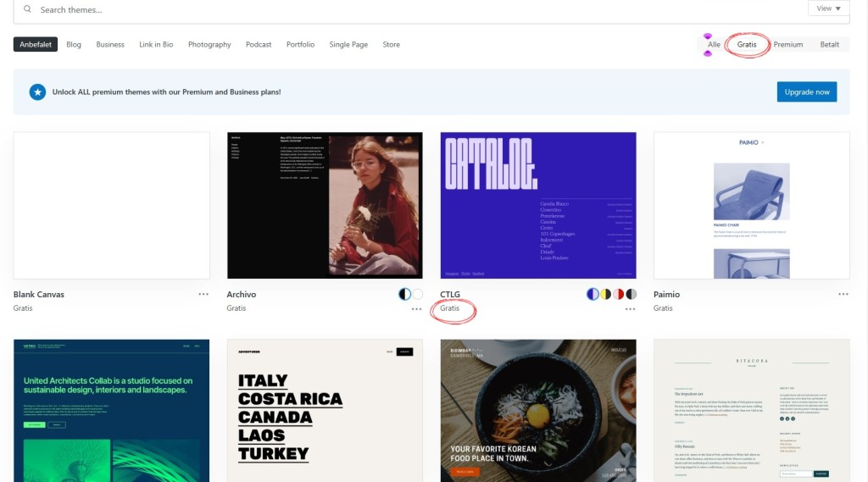Viewport: 868px width, 482px height.
Task: Select the Premium pricing filter
Action: click(x=787, y=44)
